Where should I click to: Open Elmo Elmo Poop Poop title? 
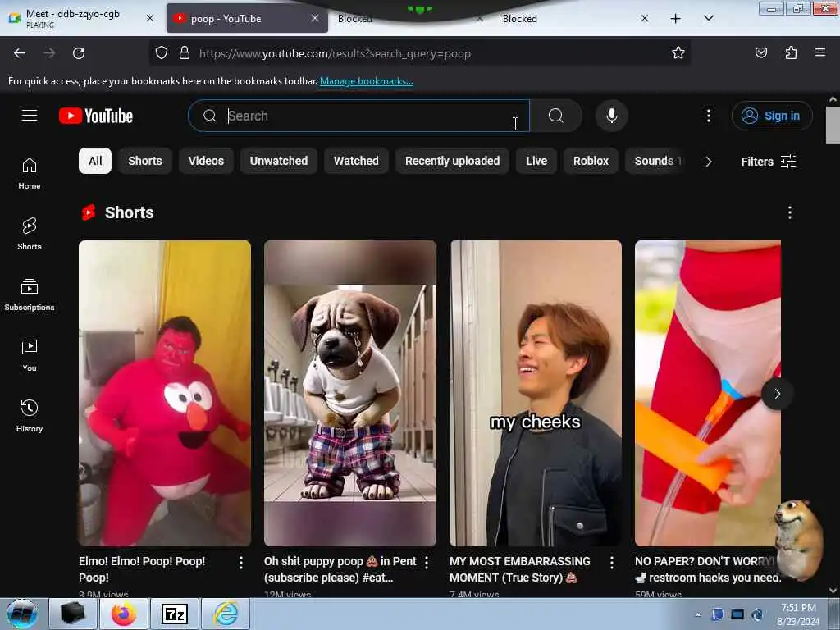[x=142, y=569]
